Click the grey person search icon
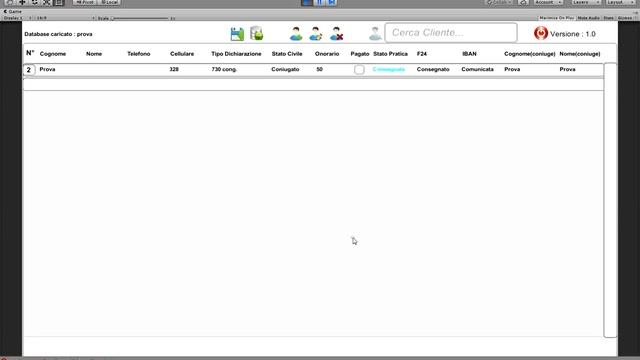640x360 pixels. 375,34
